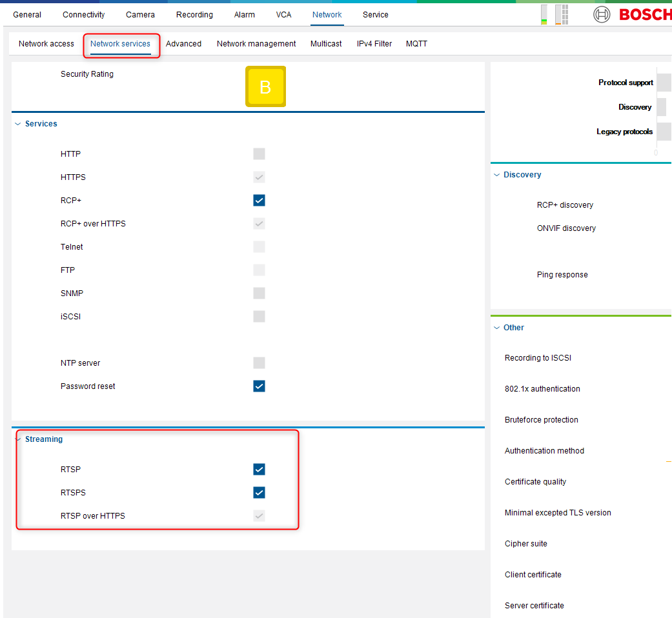Collapse the Streaming section

coord(18,439)
